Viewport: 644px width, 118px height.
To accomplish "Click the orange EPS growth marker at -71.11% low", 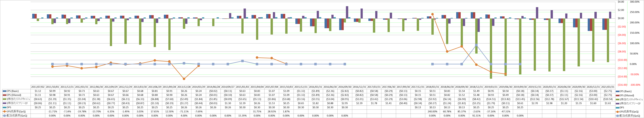I will [184, 79].
